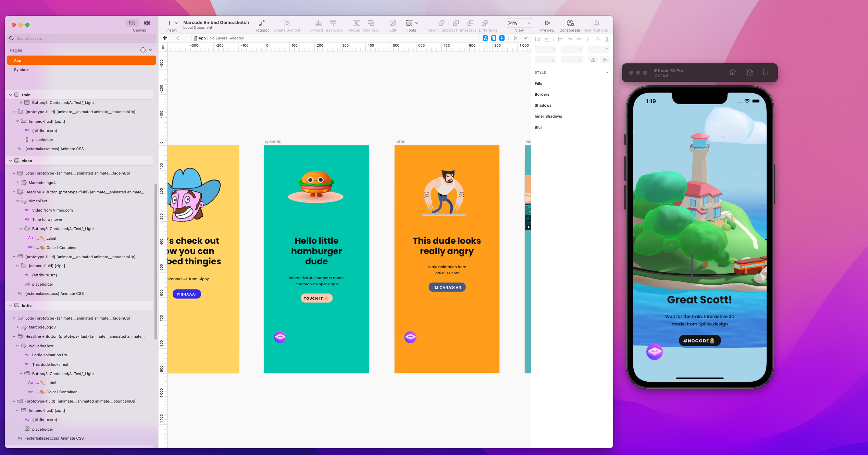Click the align left edges icon

point(560,39)
